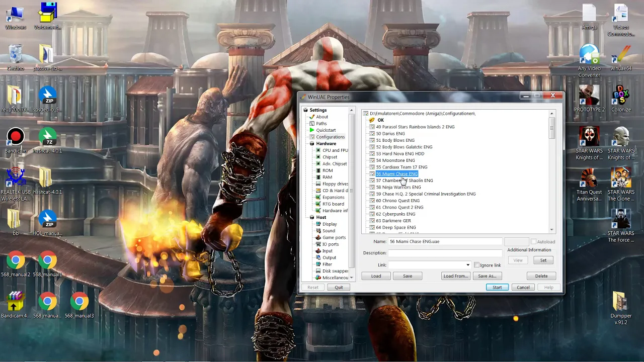Viewport: 644px width, 362px height.
Task: Select the Host category heading
Action: pos(321,217)
